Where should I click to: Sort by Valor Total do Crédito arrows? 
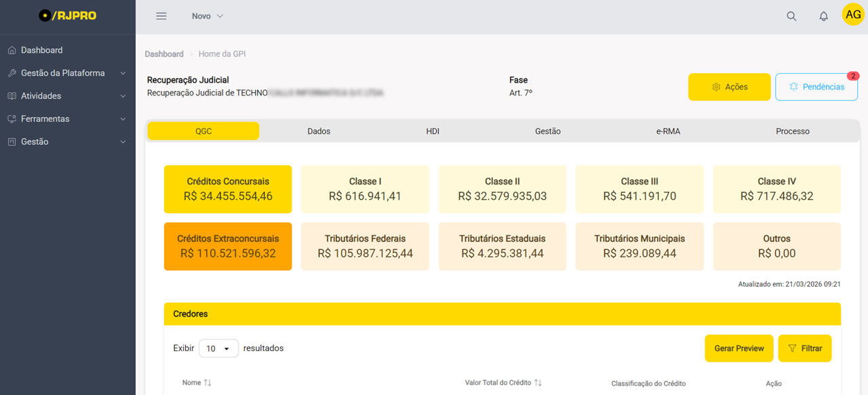(x=538, y=383)
